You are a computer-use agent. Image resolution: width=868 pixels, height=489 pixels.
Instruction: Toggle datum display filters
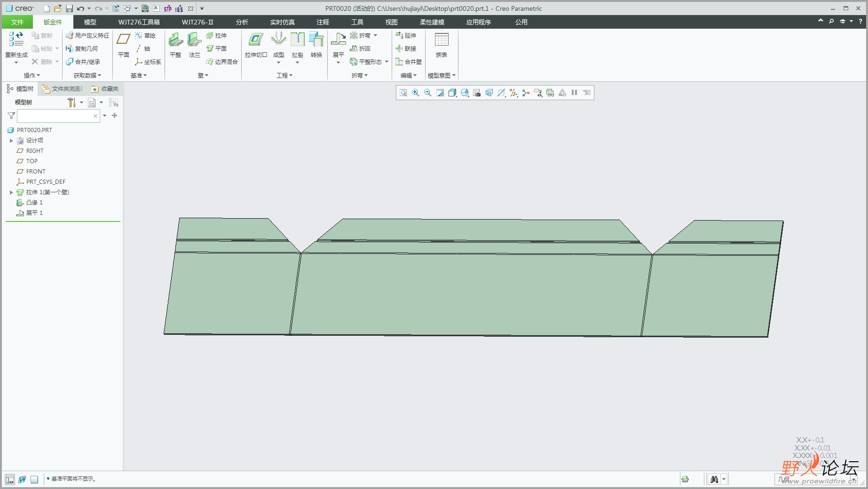pyautogui.click(x=513, y=93)
